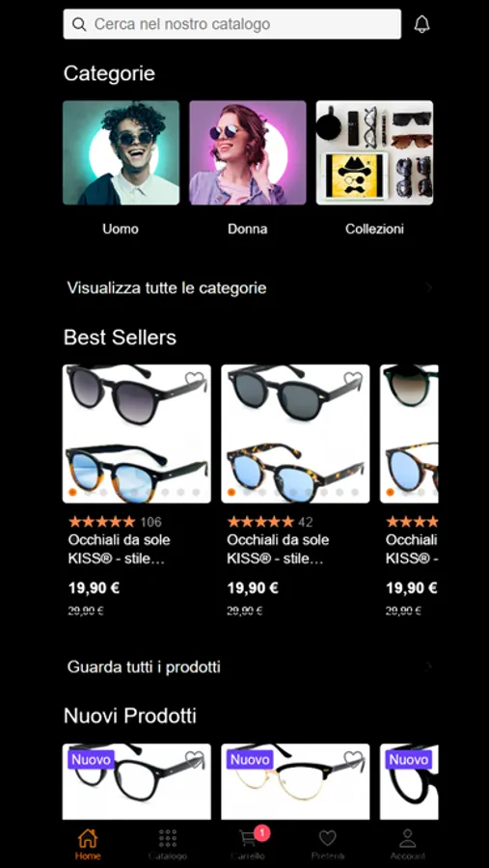The image size is (489, 868).
Task: Expand Visualizza tutte le categorie chevron
Action: 428,287
